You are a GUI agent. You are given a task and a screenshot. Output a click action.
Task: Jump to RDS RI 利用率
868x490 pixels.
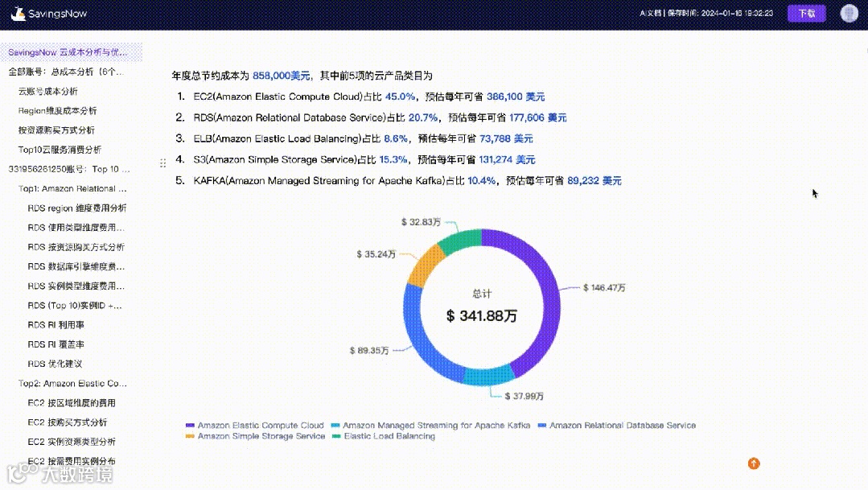[56, 325]
